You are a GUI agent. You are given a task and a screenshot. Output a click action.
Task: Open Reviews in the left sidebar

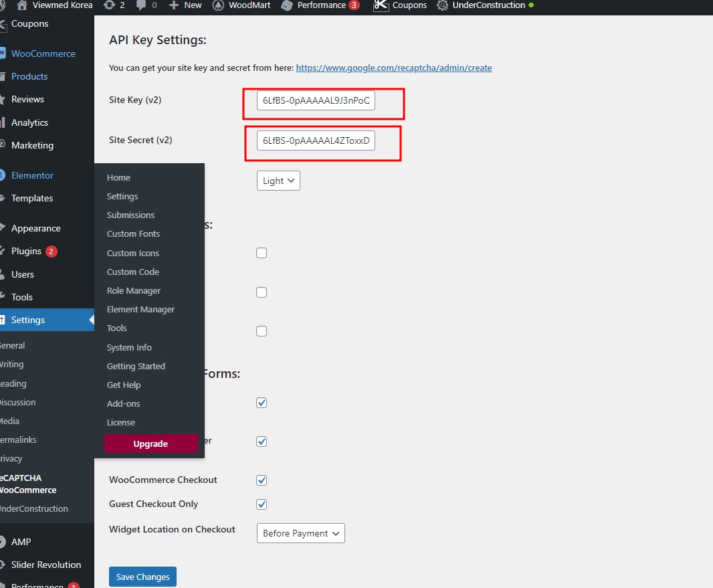tap(27, 99)
